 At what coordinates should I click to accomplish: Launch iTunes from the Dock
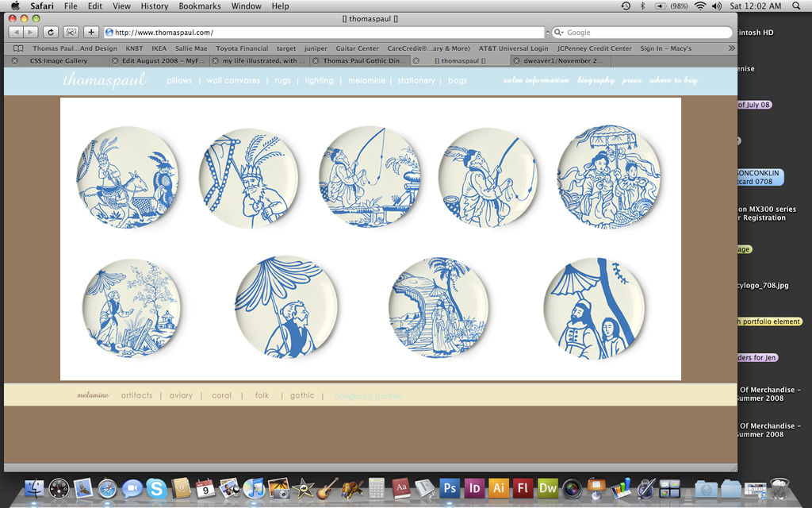coord(254,489)
